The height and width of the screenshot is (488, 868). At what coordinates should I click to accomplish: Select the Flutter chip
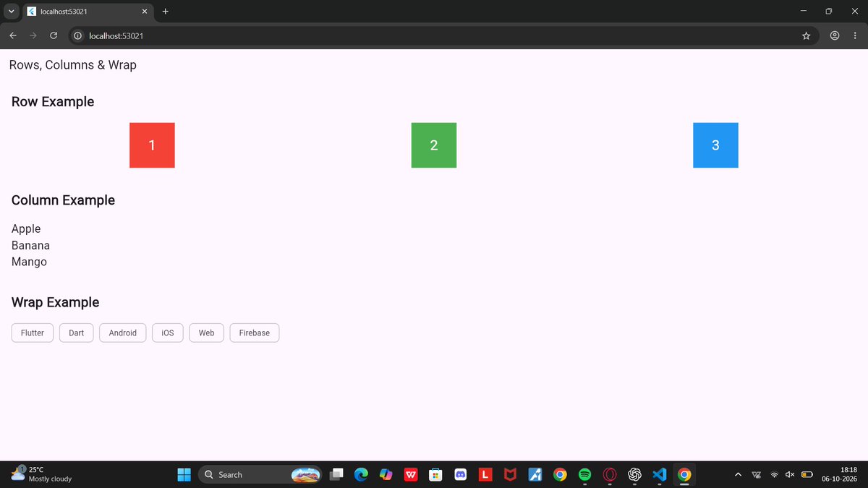33,333
